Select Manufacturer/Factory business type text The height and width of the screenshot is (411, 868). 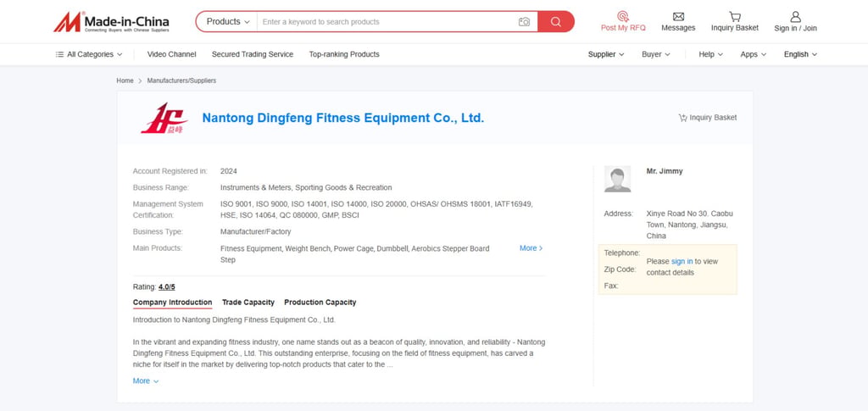tap(256, 232)
